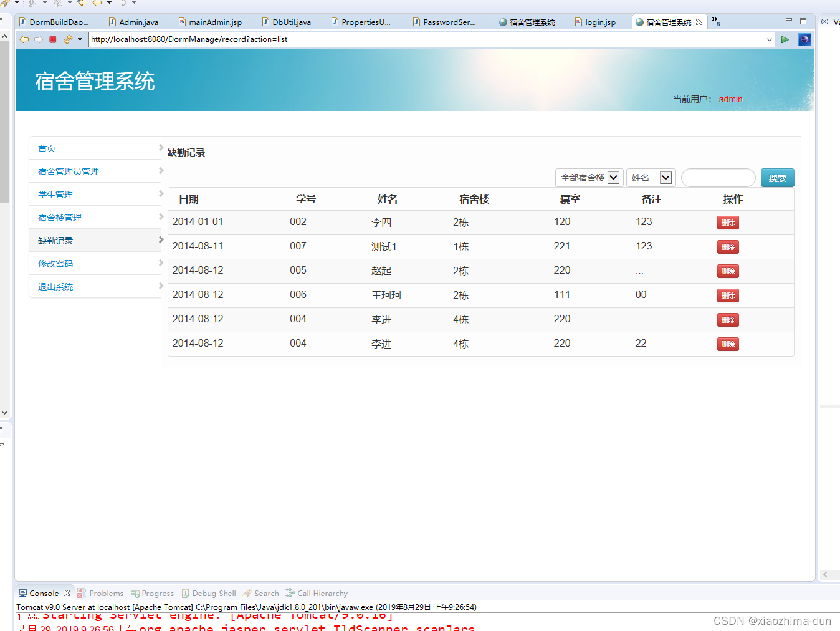Refresh the internal browser page
Image resolution: width=840 pixels, height=631 pixels.
pos(67,39)
